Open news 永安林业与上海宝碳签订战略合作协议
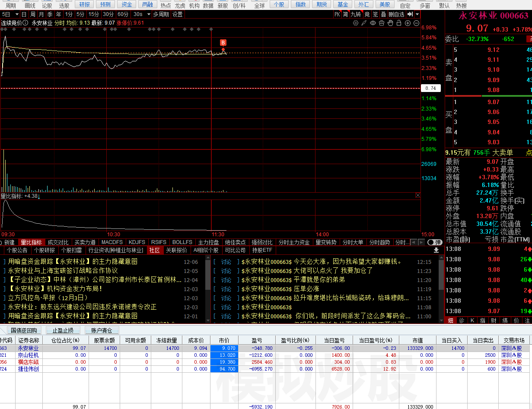532x409 pixels. (63, 270)
